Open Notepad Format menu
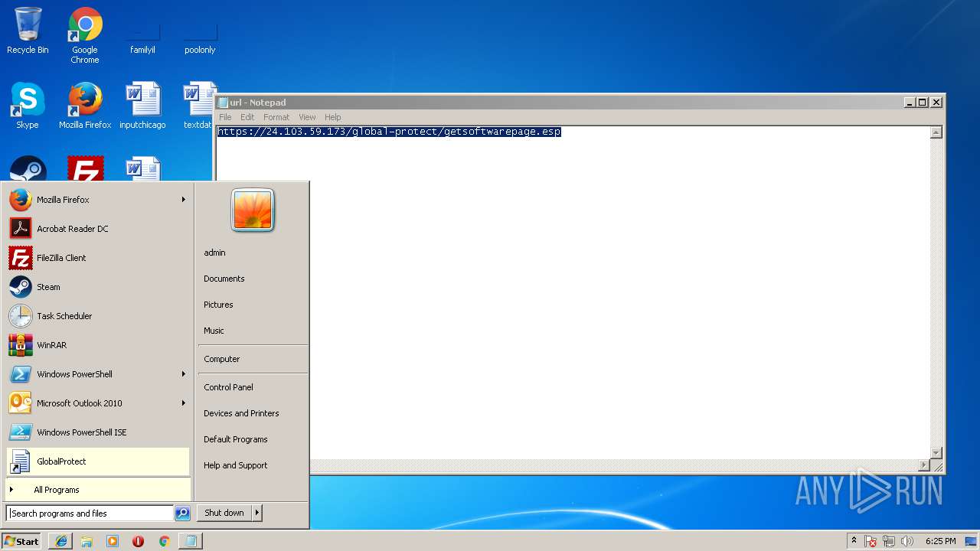 [x=276, y=117]
